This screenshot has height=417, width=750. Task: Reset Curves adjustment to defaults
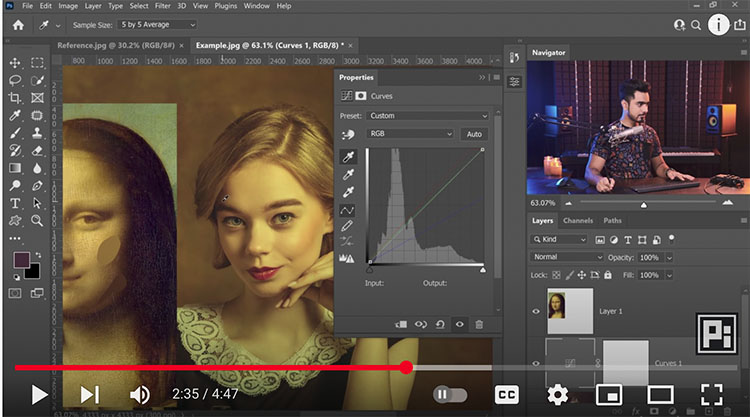[440, 324]
